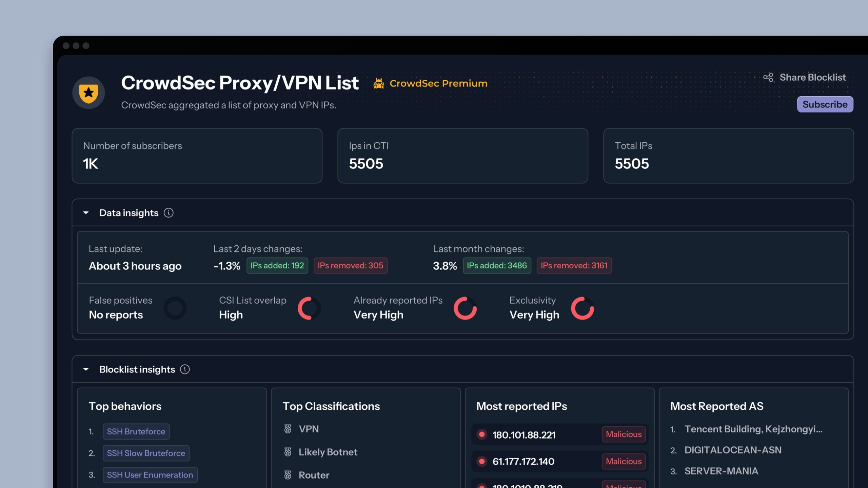The height and width of the screenshot is (488, 868).
Task: Toggle the Already reported IPs chart
Action: tap(464, 307)
